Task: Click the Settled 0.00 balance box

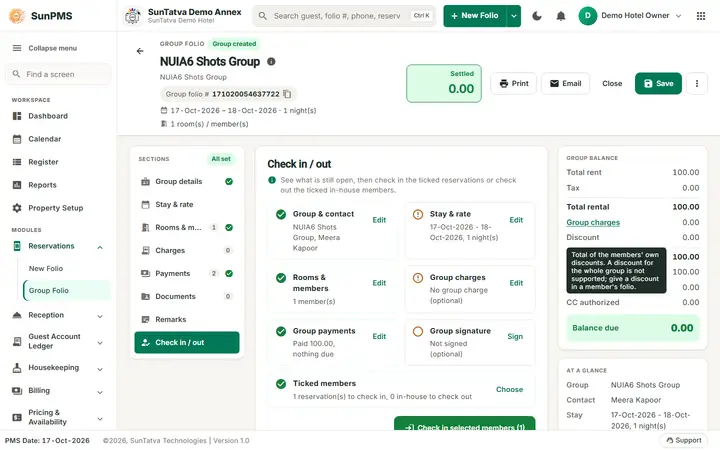Action: tap(444, 84)
